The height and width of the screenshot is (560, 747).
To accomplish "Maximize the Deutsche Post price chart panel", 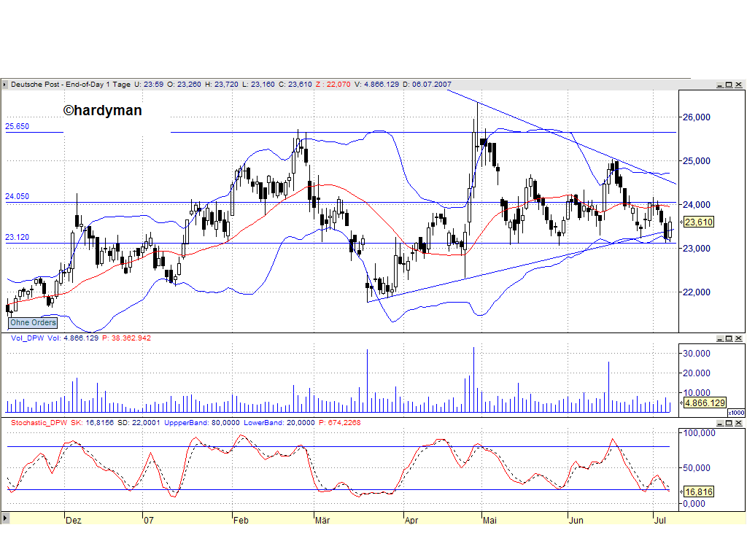I will point(729,84).
